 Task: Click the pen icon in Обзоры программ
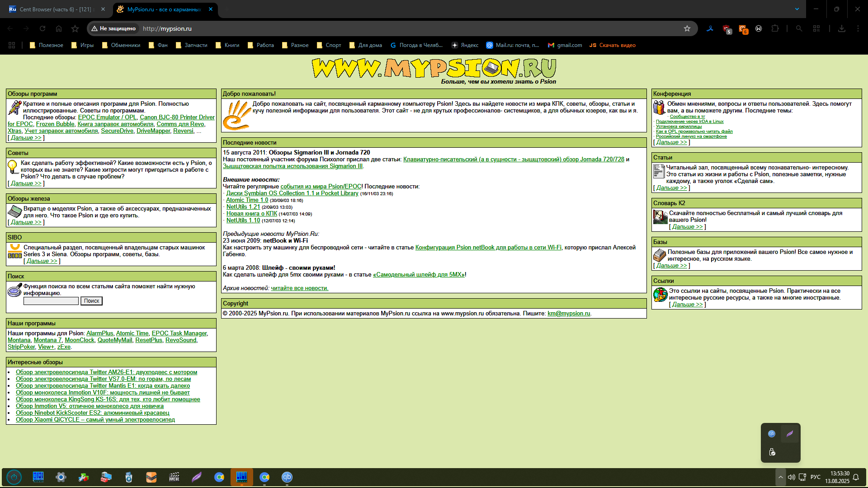tap(15, 107)
